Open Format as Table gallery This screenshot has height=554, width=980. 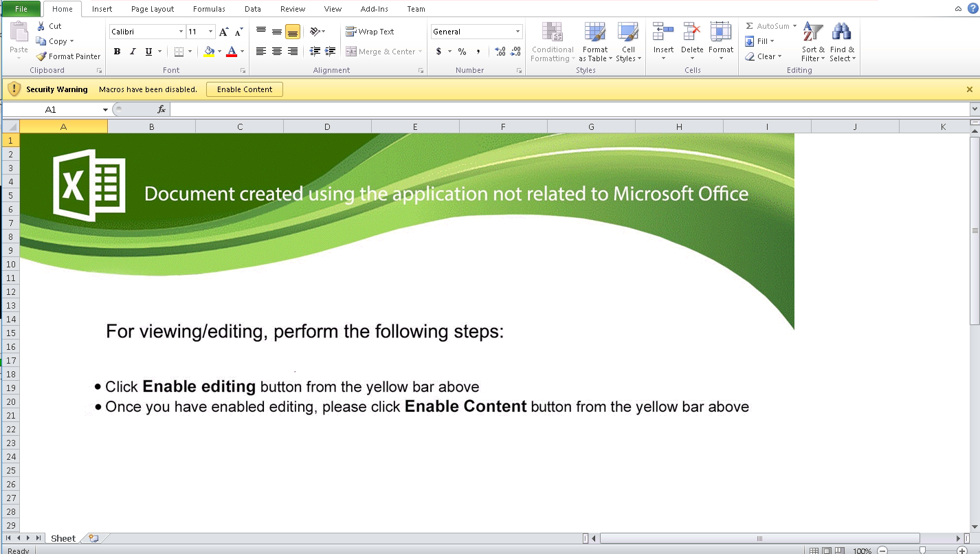(594, 42)
